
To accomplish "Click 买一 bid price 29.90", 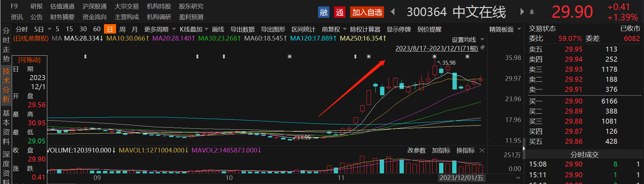I will click(x=574, y=101).
